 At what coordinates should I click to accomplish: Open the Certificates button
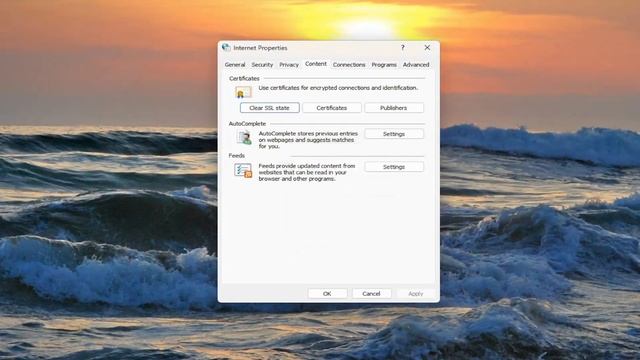(332, 108)
